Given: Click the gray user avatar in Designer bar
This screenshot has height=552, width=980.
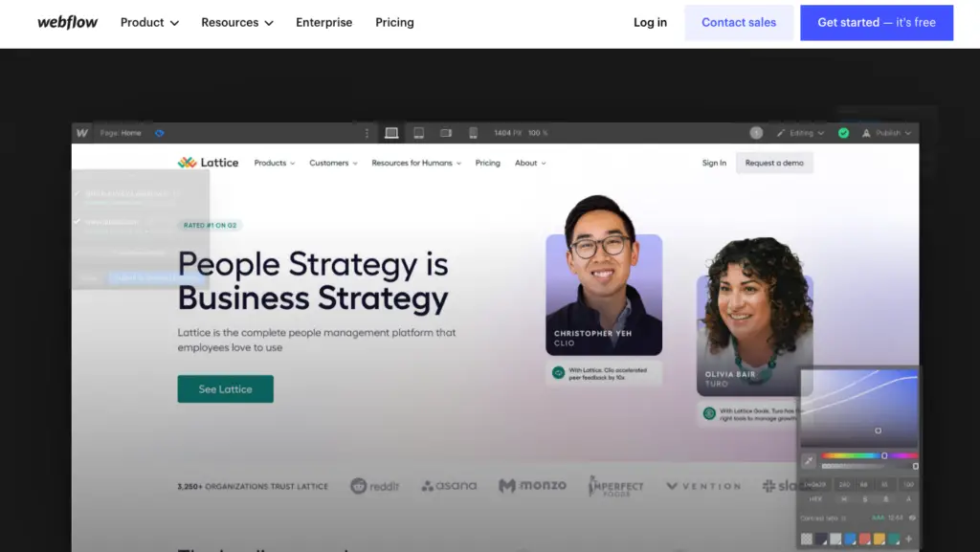Looking at the screenshot, I should [x=756, y=133].
